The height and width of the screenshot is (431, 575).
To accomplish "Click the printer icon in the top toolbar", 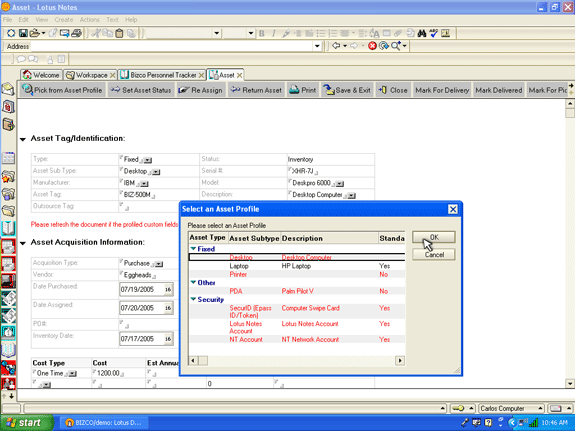I will 76,33.
